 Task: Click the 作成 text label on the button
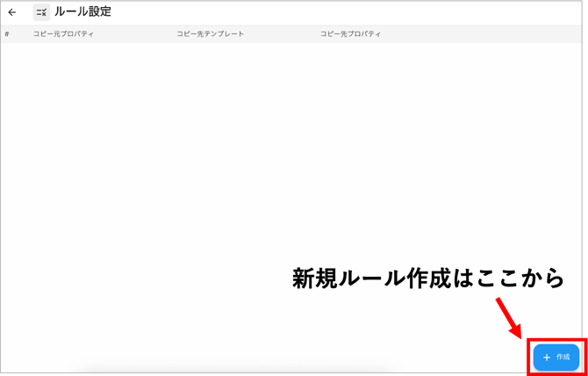coord(563,358)
